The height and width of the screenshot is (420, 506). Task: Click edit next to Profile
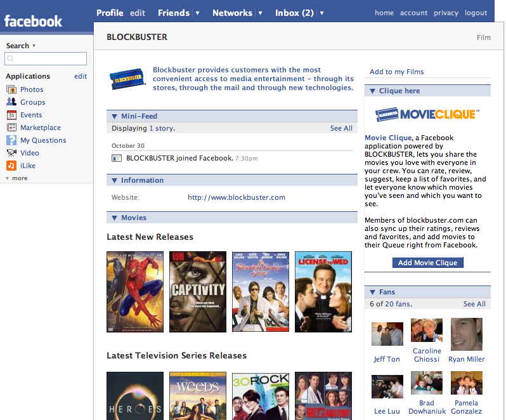click(x=138, y=13)
